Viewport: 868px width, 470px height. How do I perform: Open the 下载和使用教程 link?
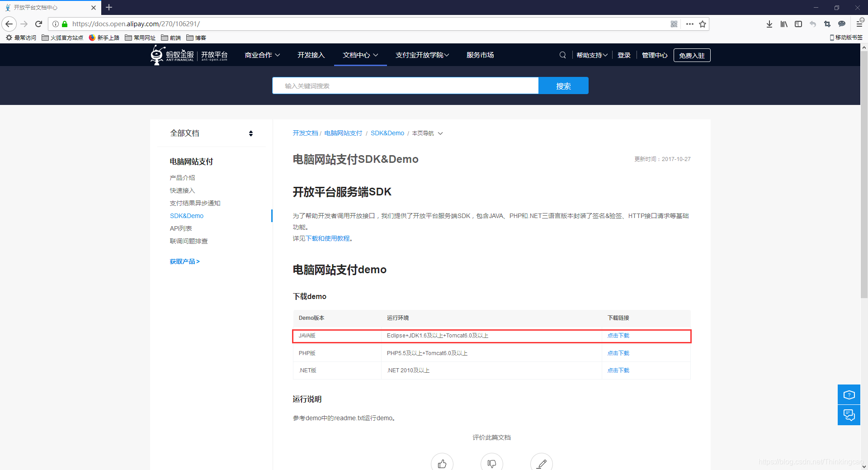[x=328, y=238]
